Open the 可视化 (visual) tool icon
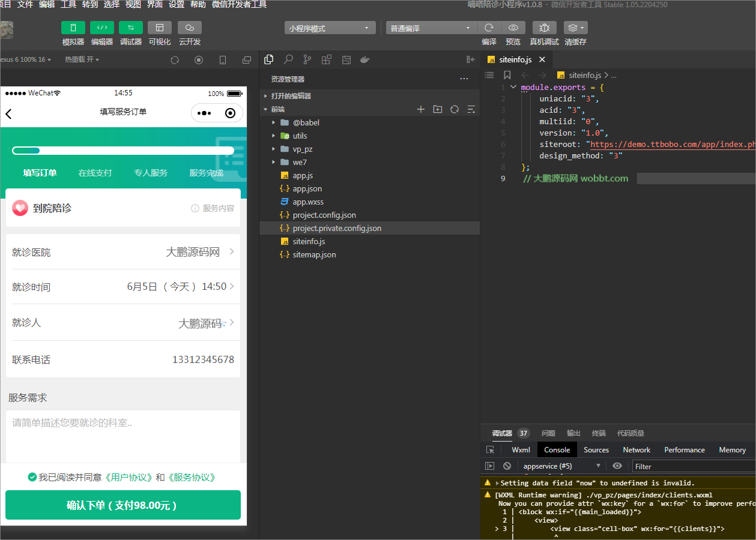 click(160, 28)
